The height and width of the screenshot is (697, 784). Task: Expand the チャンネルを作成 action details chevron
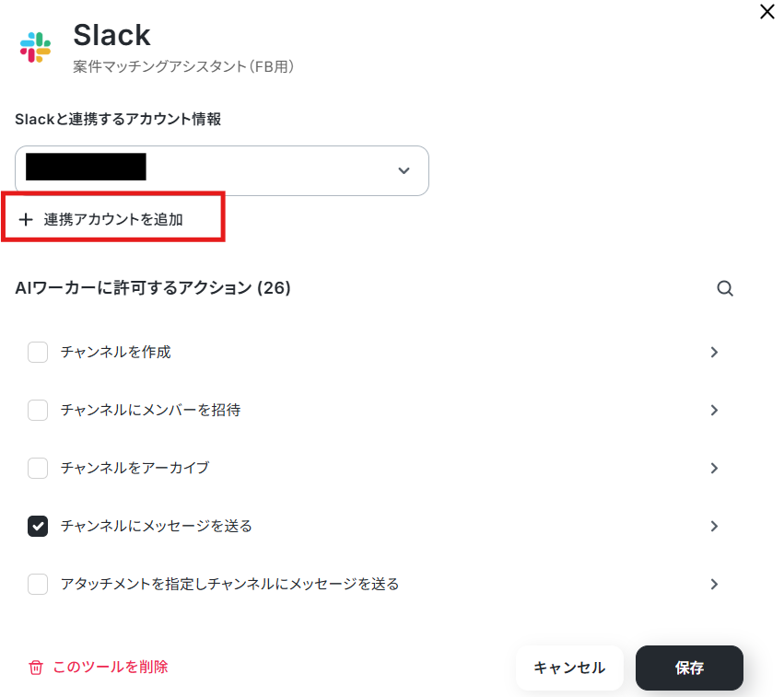click(x=714, y=352)
